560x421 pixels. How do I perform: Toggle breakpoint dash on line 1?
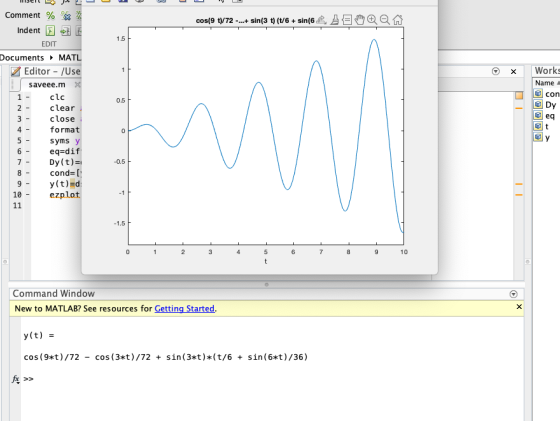(x=28, y=97)
